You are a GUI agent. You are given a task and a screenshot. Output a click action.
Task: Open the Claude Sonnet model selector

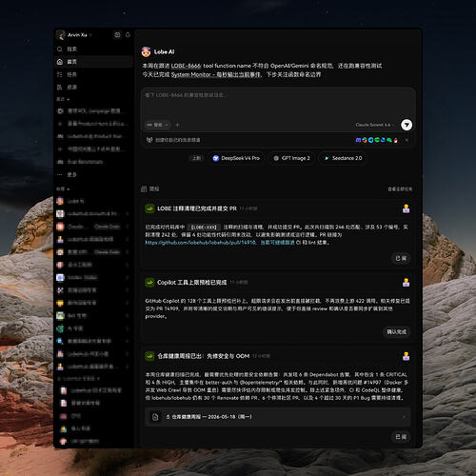[x=374, y=125]
